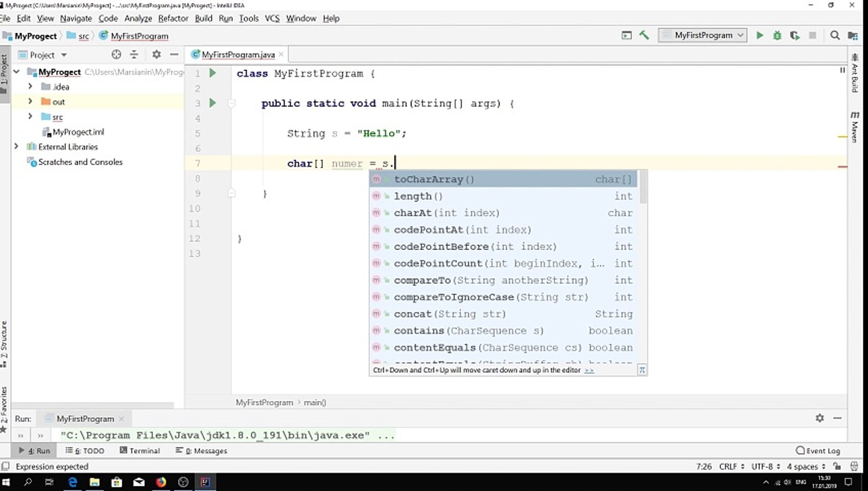Switch to MyFirstProgram.java editor tab
The image size is (868, 491).
(x=238, y=55)
